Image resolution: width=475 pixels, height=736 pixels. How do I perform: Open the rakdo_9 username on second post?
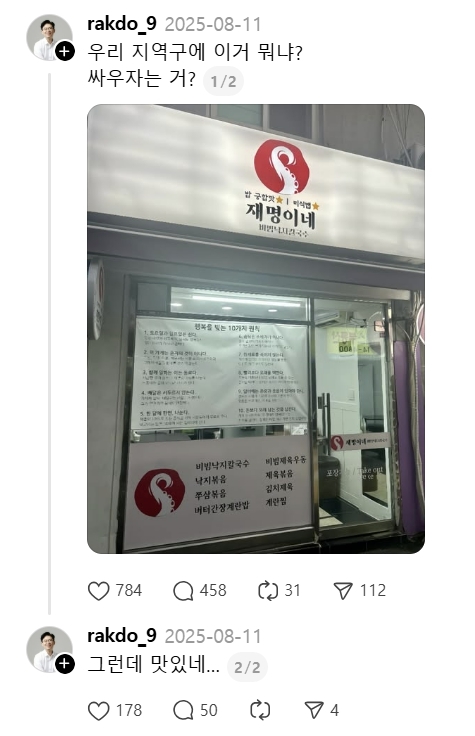pos(122,636)
